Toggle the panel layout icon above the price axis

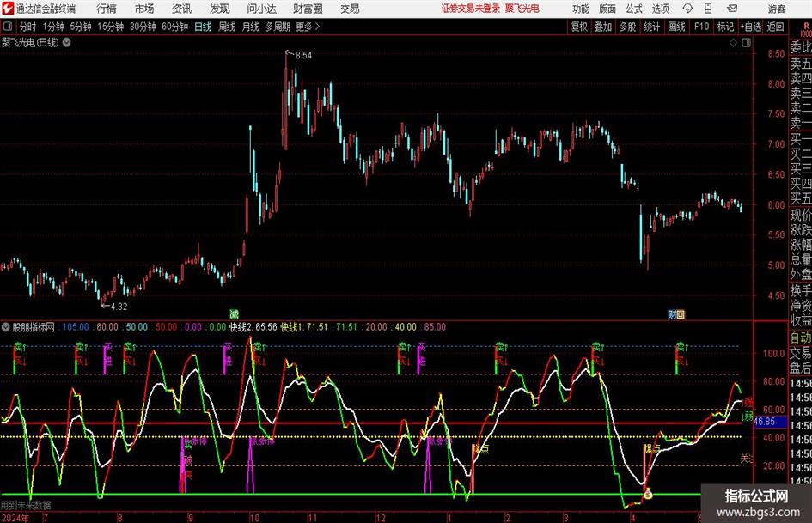[746, 42]
